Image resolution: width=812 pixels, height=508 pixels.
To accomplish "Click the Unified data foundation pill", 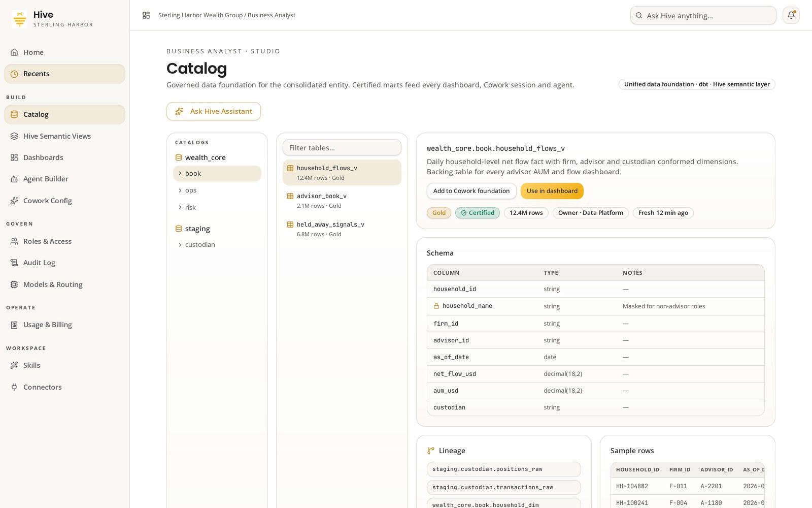I will (x=697, y=84).
